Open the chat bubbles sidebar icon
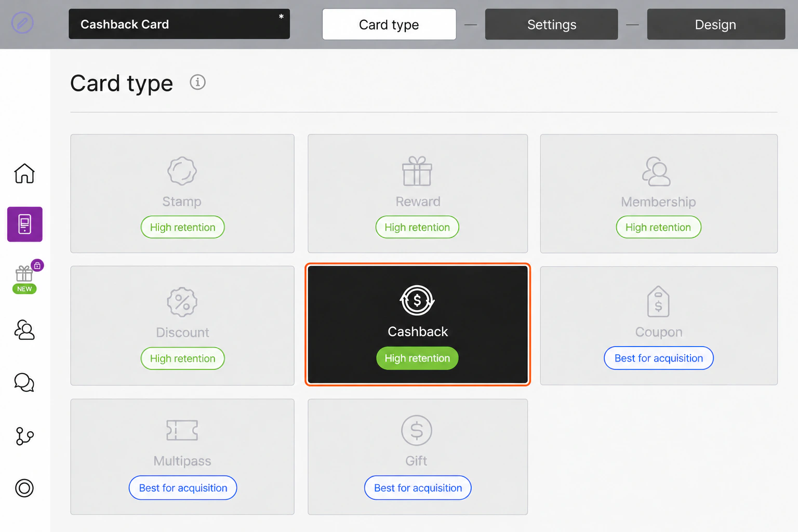The height and width of the screenshot is (532, 798). click(x=24, y=382)
